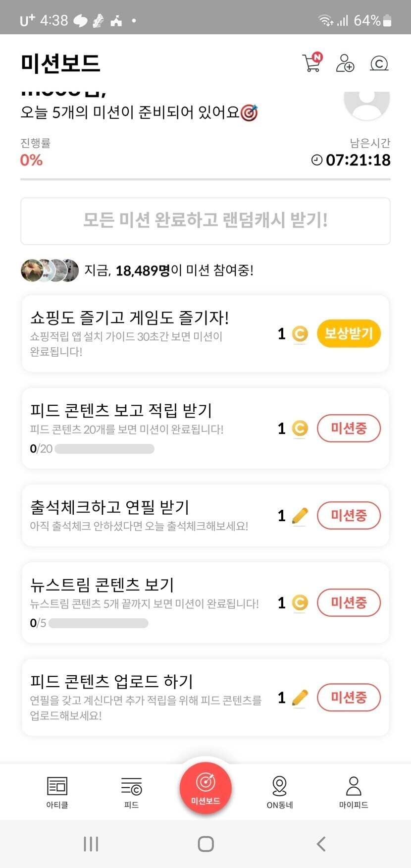Tap the 0/20 feed progress bar
Viewport: 411px width, 868px height.
[x=104, y=449]
